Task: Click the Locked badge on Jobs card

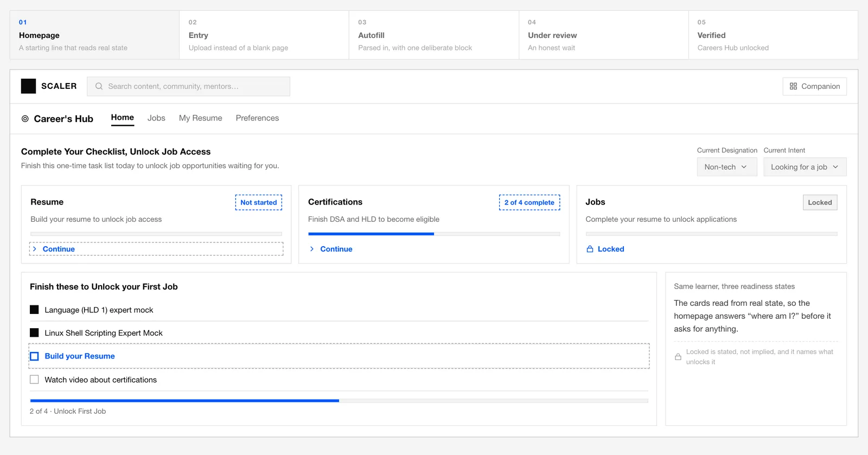Action: [820, 202]
